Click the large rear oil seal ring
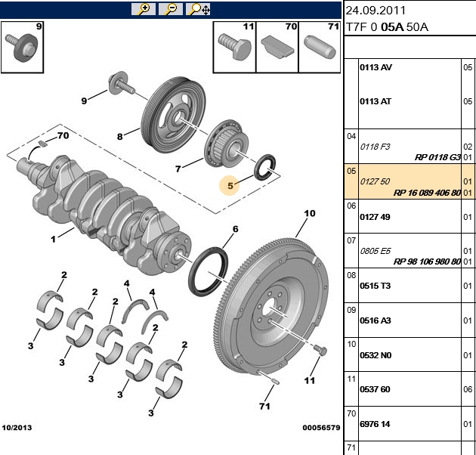 pos(208,271)
